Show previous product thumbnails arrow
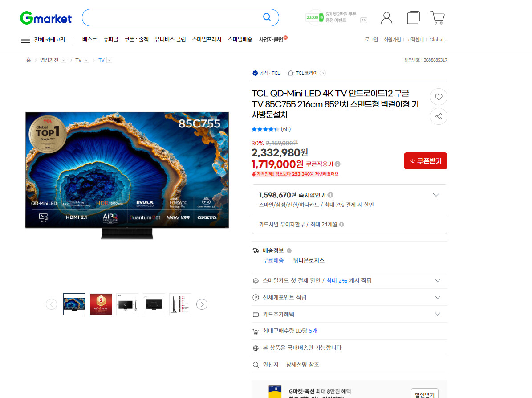Image resolution: width=532 pixels, height=398 pixels. (52, 304)
